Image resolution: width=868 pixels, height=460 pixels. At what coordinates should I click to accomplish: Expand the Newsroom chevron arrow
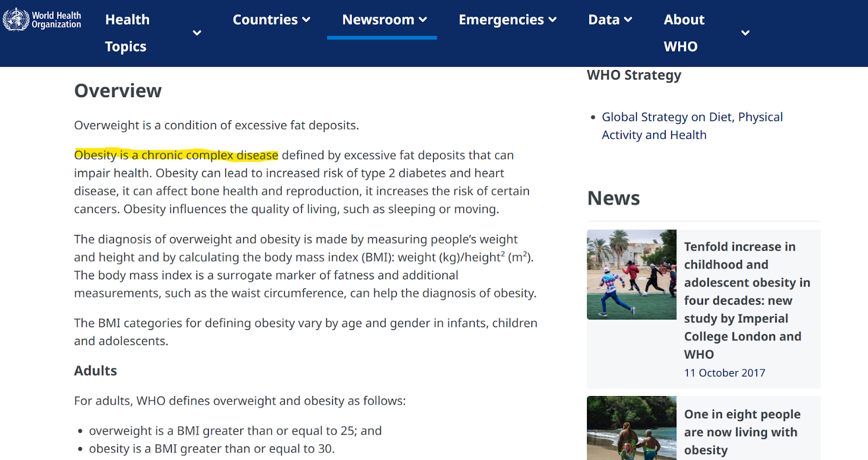423,20
